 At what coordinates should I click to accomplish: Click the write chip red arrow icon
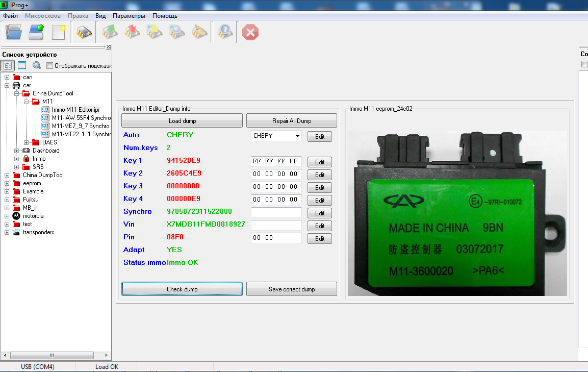click(x=132, y=32)
